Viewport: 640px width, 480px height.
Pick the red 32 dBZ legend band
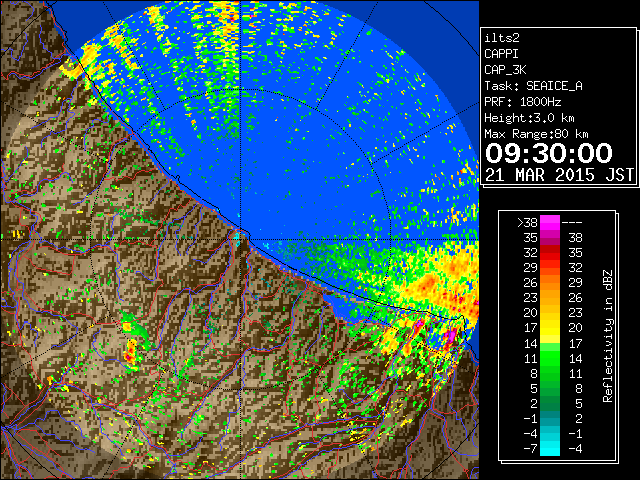pyautogui.click(x=550, y=253)
